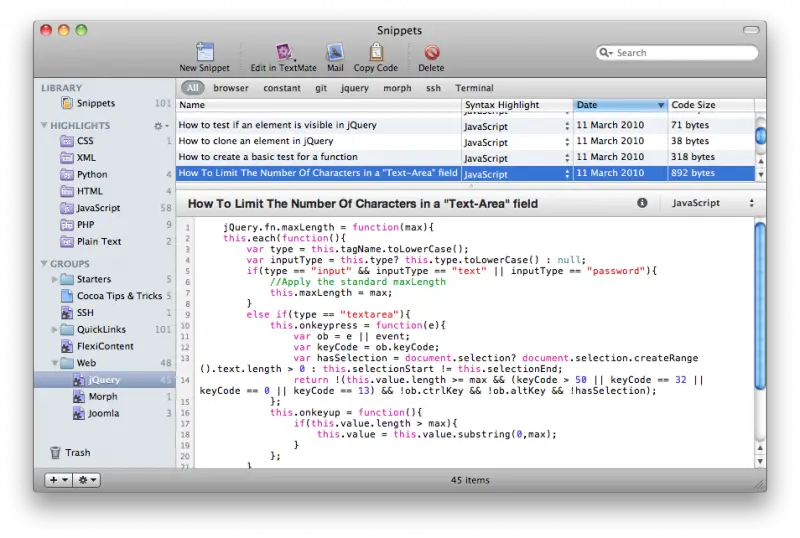
Task: Select row 'How to clone an element in jQuery'
Action: 465,141
